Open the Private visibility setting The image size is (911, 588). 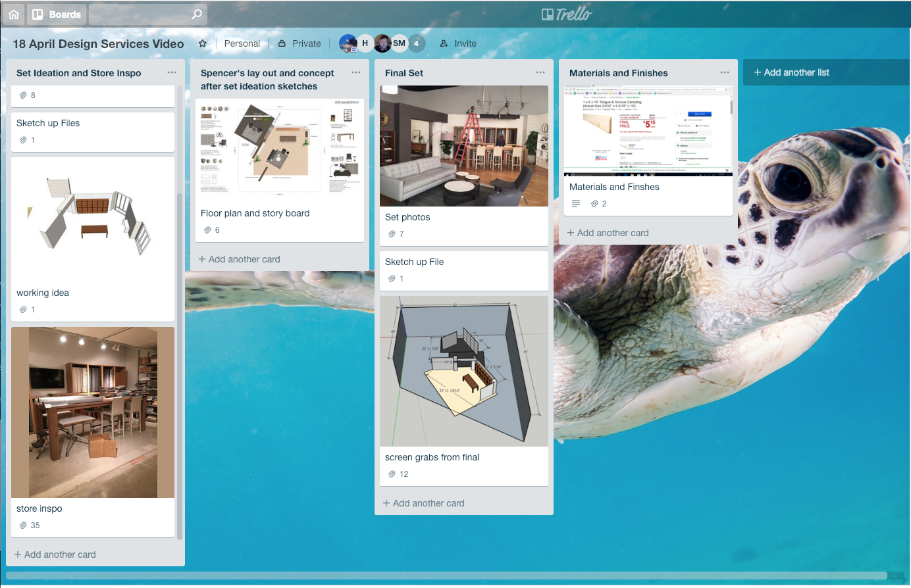click(x=299, y=43)
